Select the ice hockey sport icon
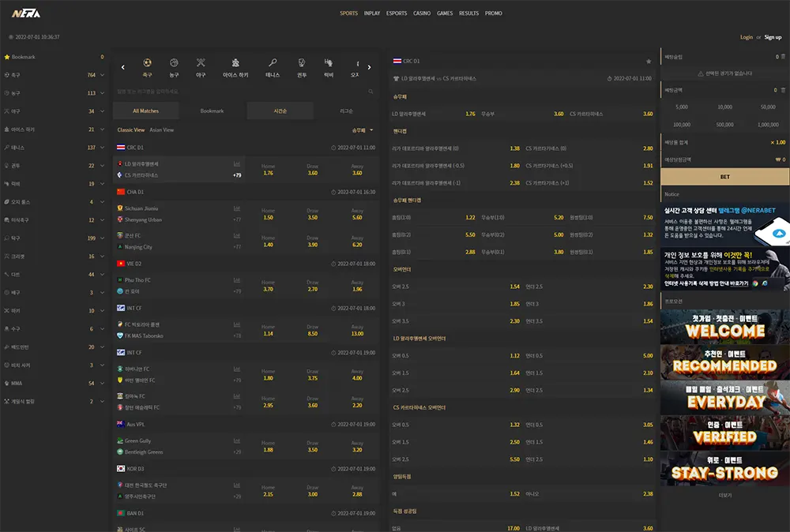Viewport: 790px width, 532px height. click(235, 63)
